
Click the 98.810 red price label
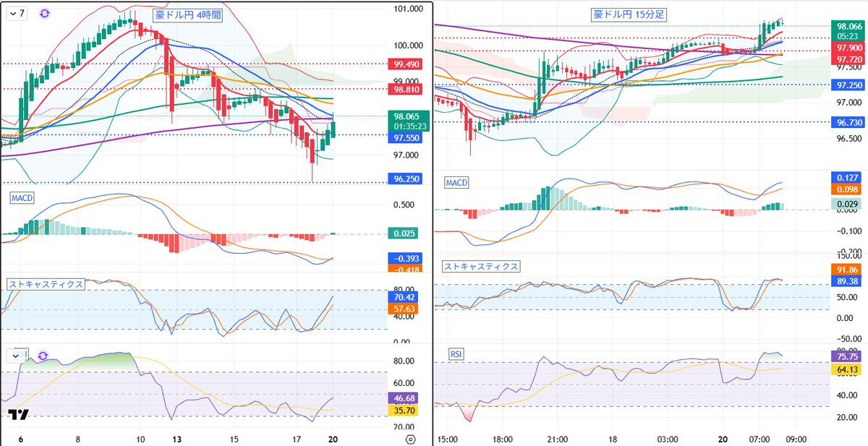(x=404, y=89)
